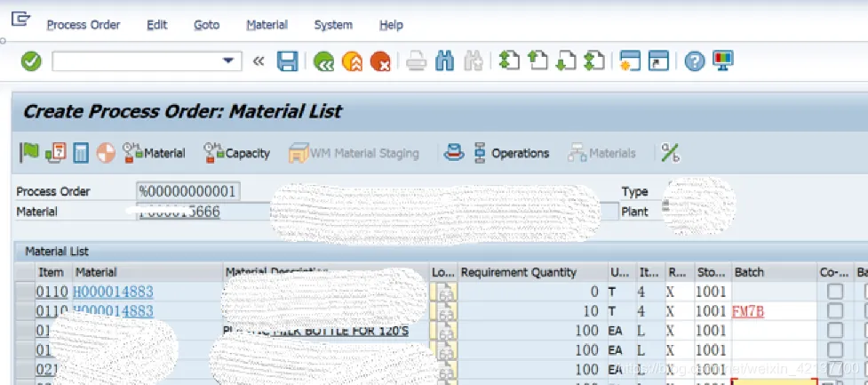The height and width of the screenshot is (385, 868).
Task: Tick Co-product checkbox in the FM7B row
Action: click(x=835, y=311)
